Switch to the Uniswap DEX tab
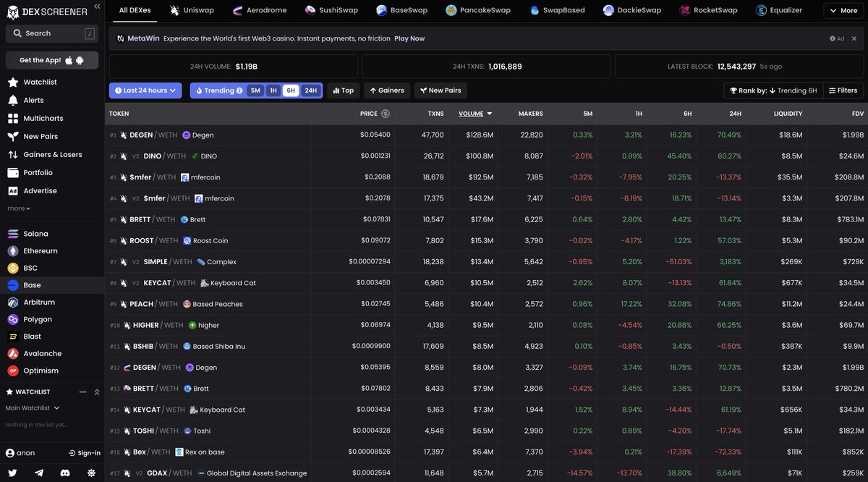The image size is (868, 482). point(192,10)
